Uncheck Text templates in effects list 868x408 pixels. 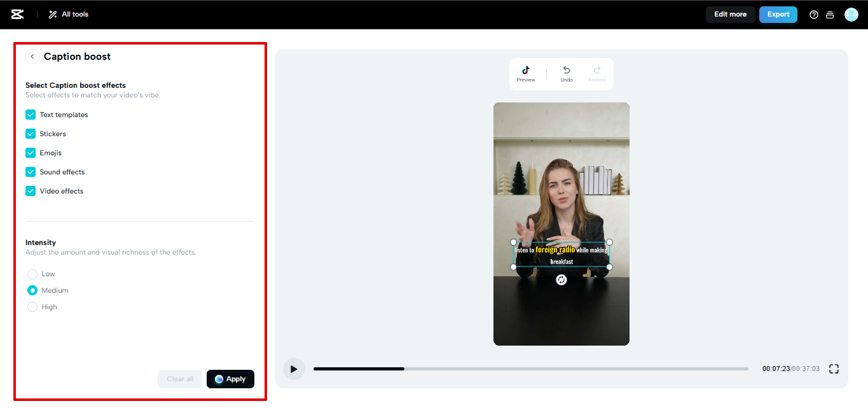tap(30, 115)
